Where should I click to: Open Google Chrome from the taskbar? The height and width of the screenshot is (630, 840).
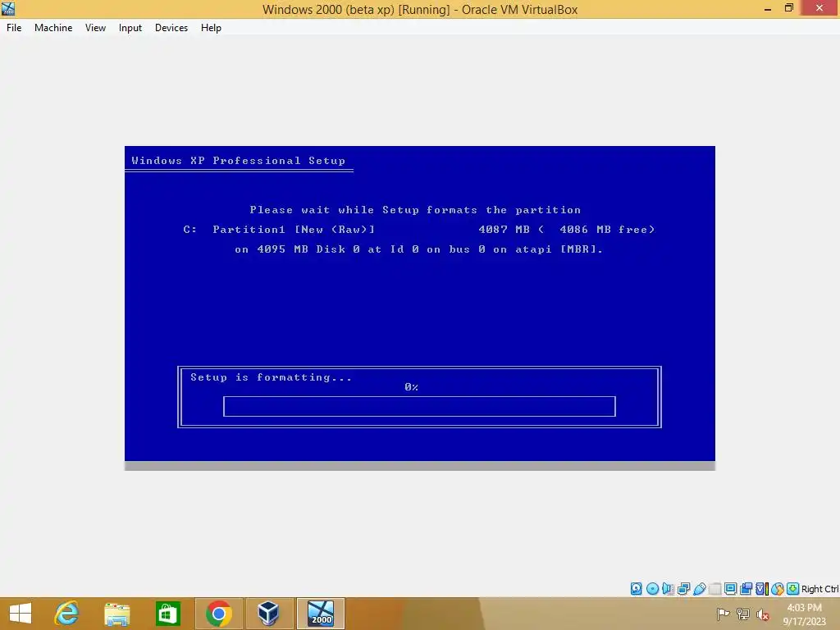point(218,614)
